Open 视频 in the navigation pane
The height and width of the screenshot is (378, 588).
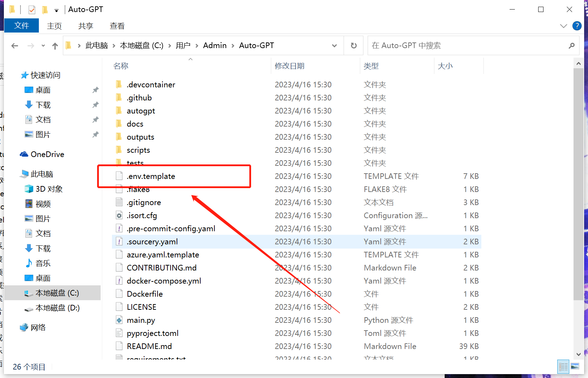43,204
